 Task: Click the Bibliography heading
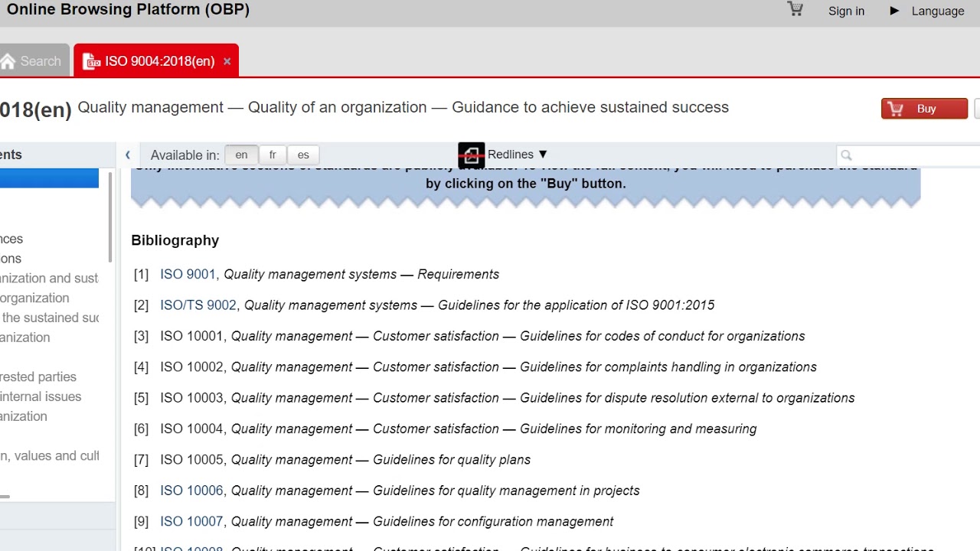coord(175,240)
